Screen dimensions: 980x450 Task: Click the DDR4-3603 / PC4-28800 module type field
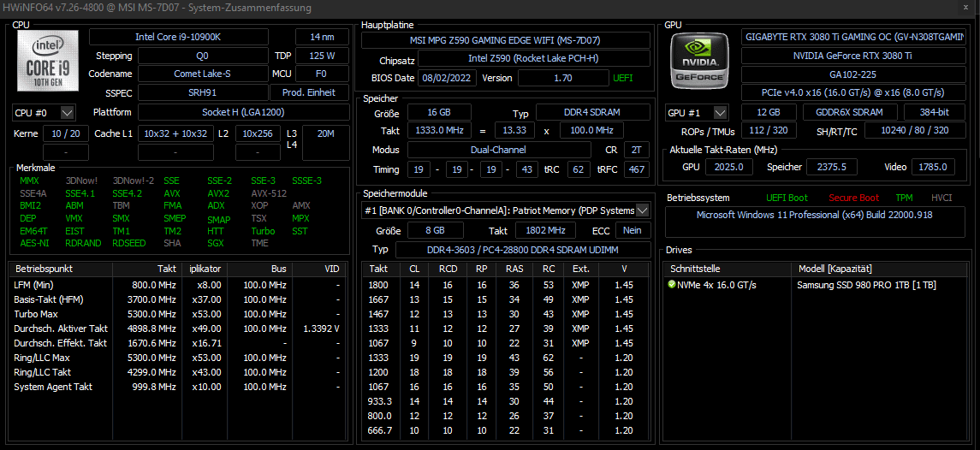522,249
